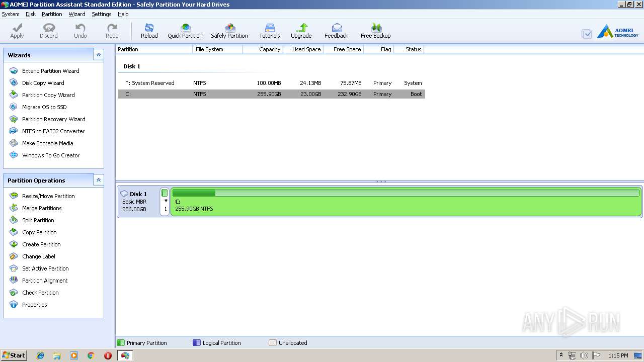Click the Primary Partition green legend swatch
Screen dimensions: 644x362
[121, 343]
